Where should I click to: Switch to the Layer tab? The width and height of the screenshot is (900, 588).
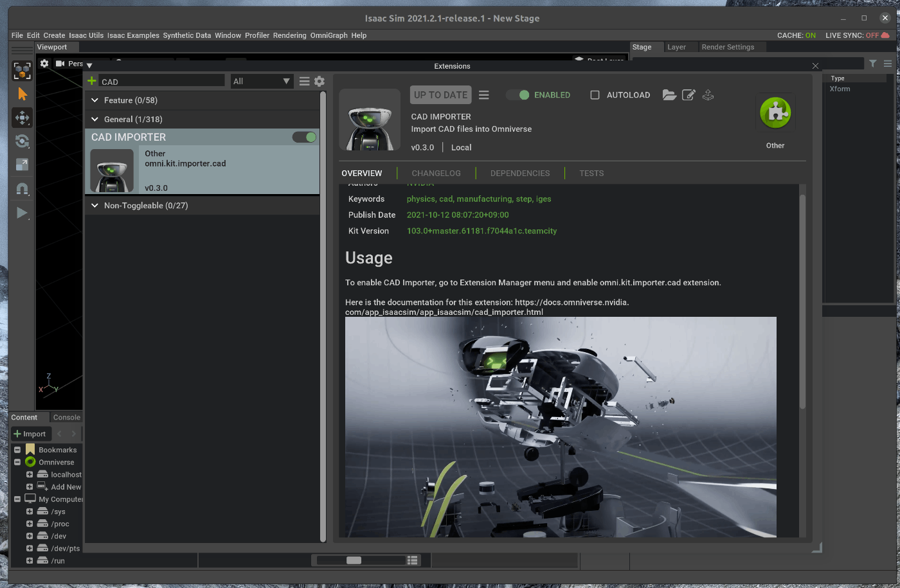coord(676,47)
